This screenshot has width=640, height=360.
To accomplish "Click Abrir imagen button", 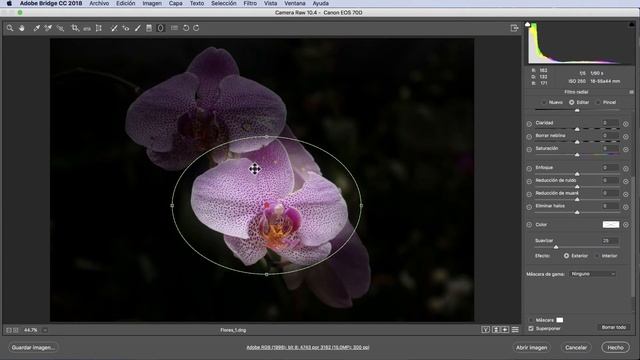I will tap(531, 348).
